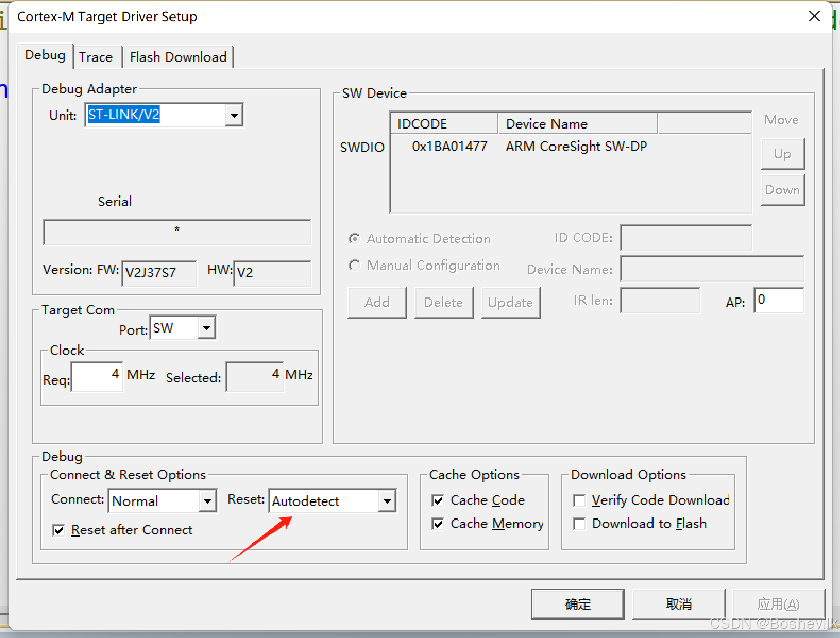The height and width of the screenshot is (638, 840).
Task: Click the Up button
Action: click(783, 154)
